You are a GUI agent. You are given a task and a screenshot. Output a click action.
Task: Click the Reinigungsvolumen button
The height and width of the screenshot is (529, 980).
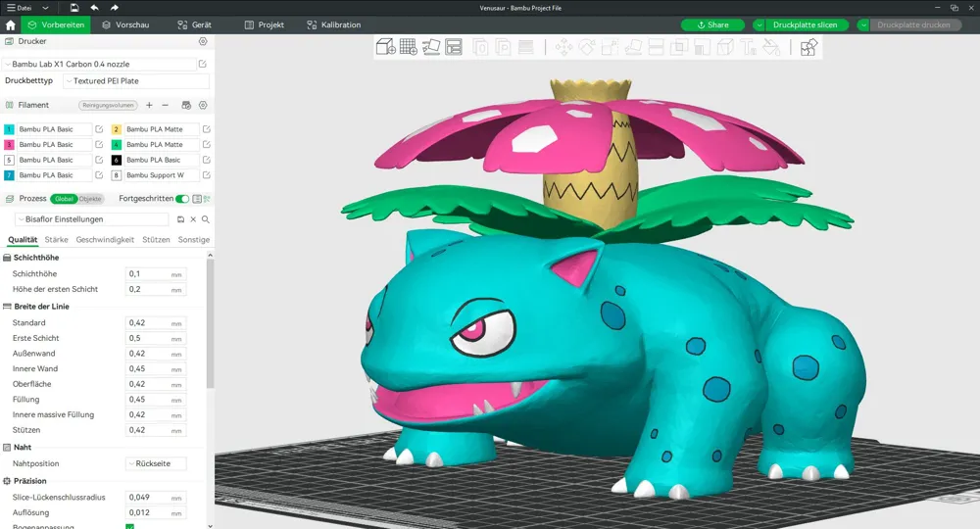108,105
